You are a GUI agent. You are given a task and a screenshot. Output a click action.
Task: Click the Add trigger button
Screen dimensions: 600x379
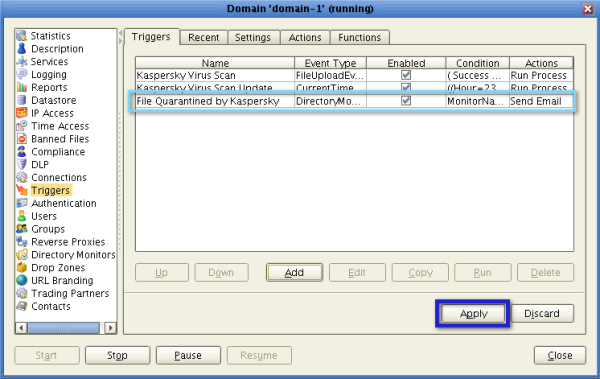pos(294,273)
